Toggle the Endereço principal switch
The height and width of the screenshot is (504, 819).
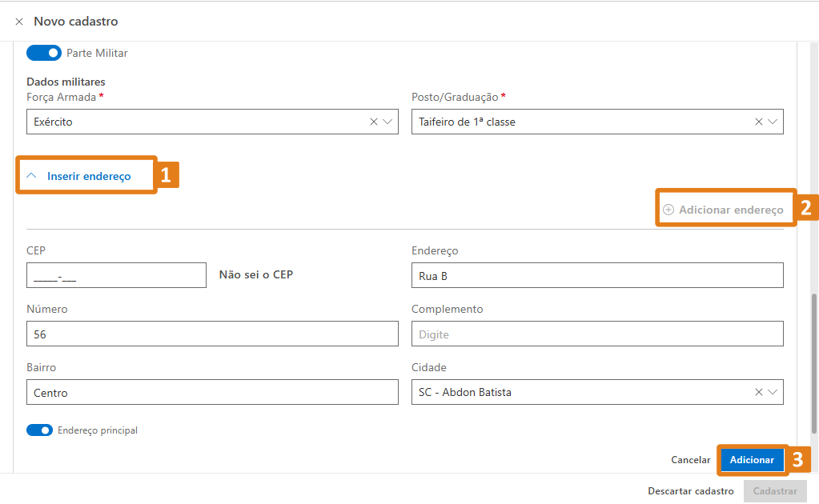(39, 430)
